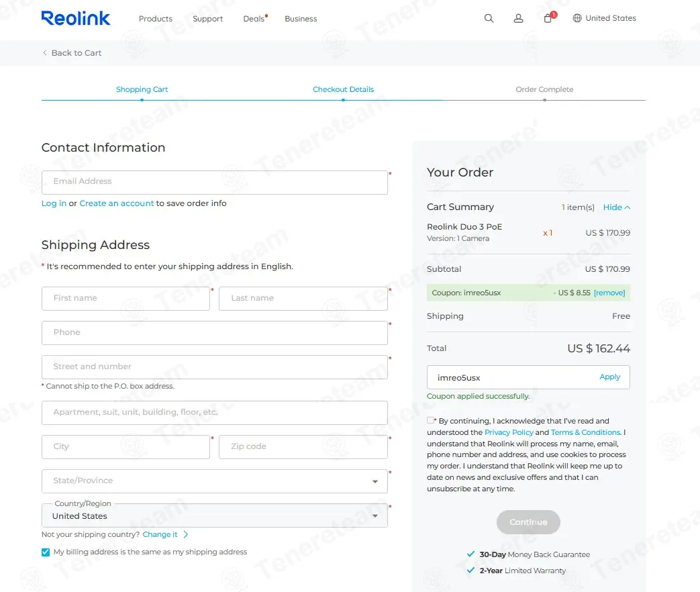The height and width of the screenshot is (592, 700).
Task: Focus the Apartment, suit, unit field
Action: 214,413
